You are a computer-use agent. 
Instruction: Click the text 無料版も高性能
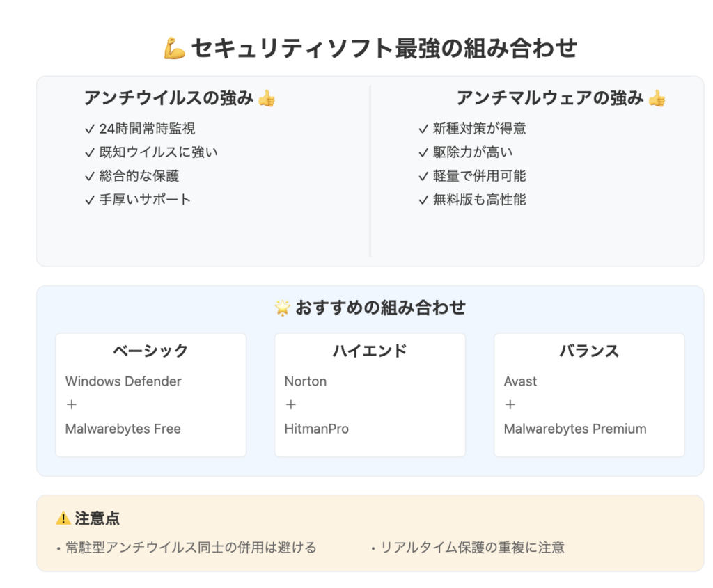tap(479, 200)
